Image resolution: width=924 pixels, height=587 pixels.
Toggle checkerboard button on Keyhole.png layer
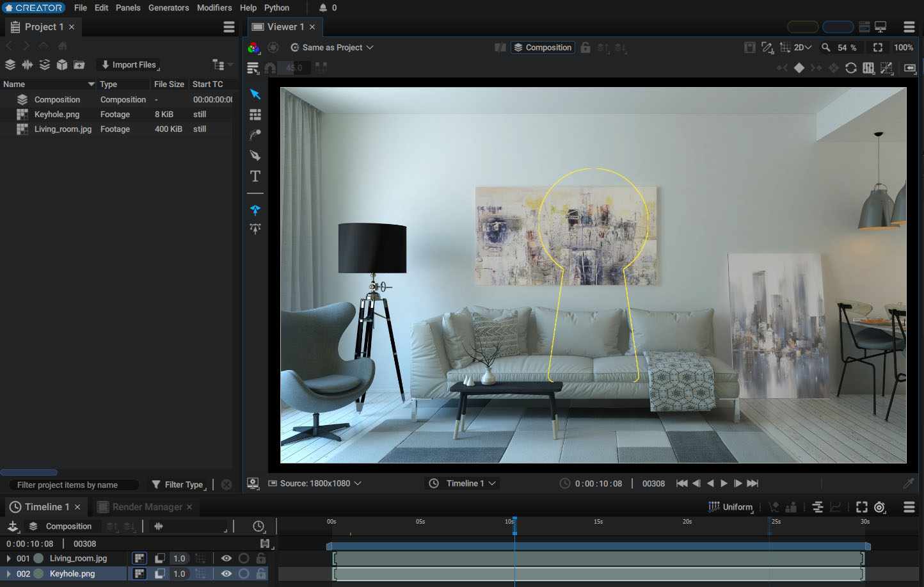[x=139, y=574]
